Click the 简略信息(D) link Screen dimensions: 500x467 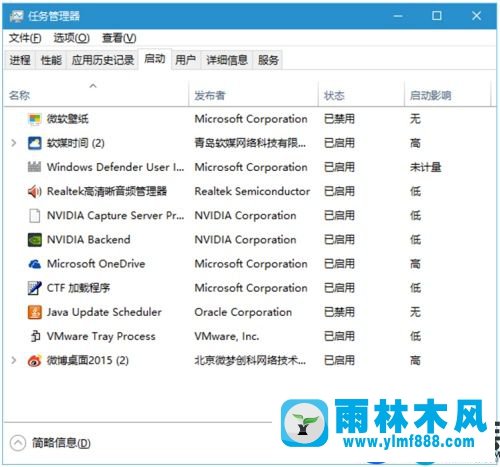coord(61,443)
